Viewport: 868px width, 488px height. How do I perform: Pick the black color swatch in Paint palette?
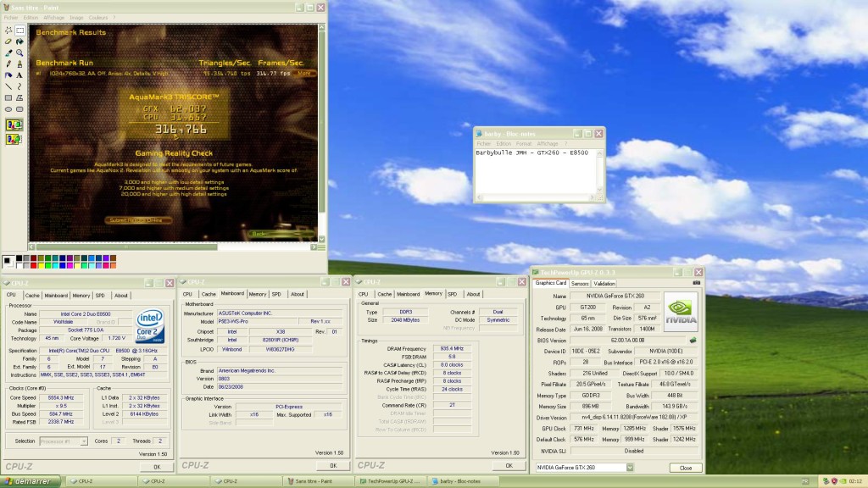pyautogui.click(x=19, y=258)
